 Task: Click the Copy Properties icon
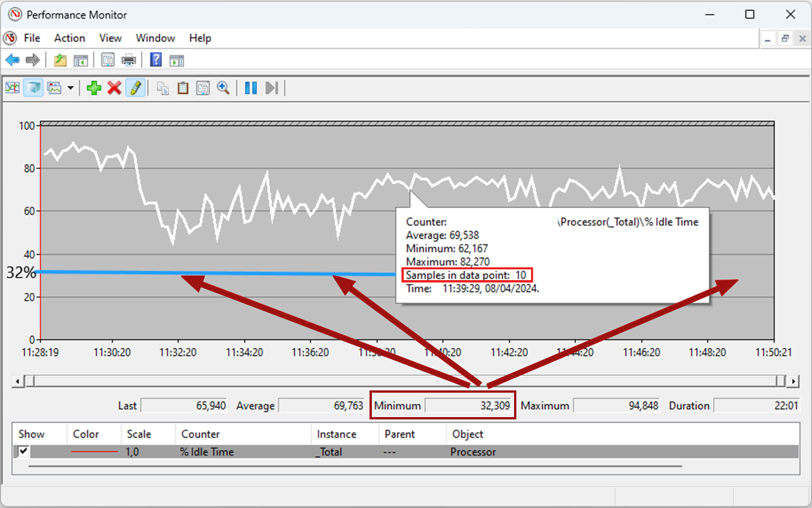[163, 88]
